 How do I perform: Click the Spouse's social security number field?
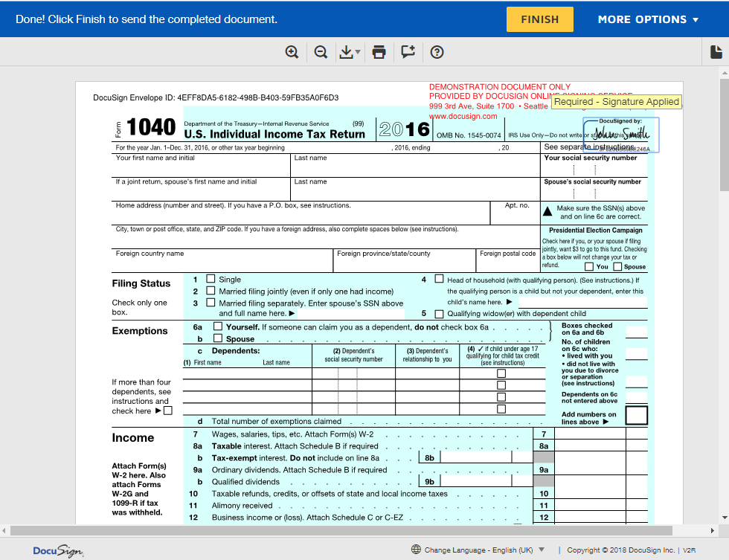(594, 190)
